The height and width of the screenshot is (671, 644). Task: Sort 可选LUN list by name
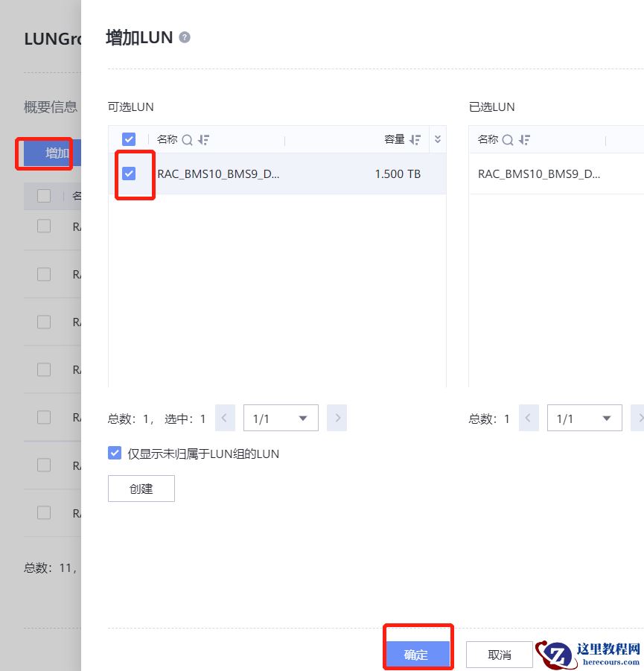pyautogui.click(x=203, y=140)
